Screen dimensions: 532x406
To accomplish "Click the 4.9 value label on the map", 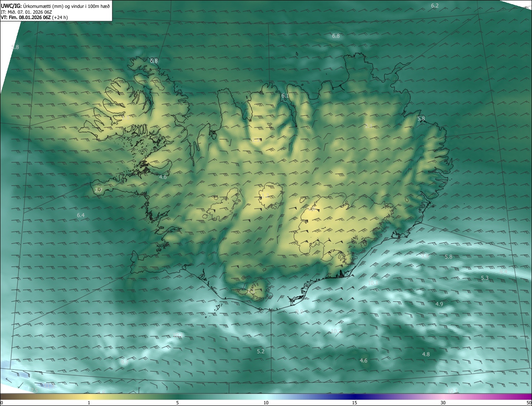I will coord(439,304).
